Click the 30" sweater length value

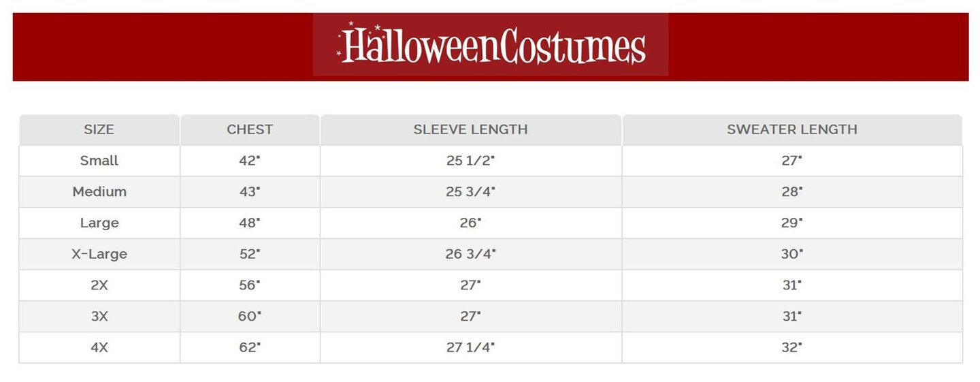[791, 254]
